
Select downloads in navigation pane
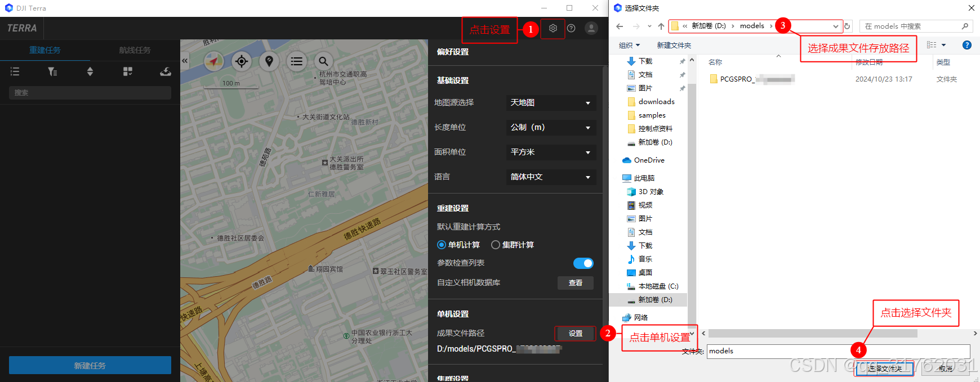click(656, 102)
